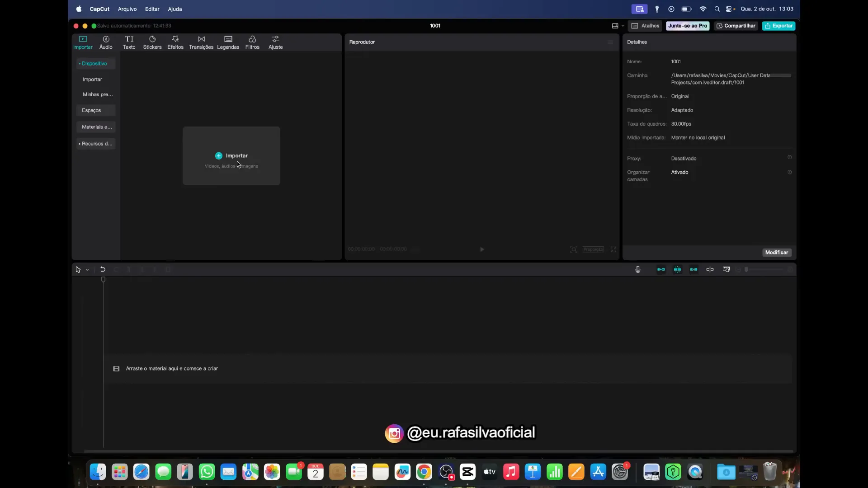Open WhatsApp from the Dock
This screenshot has height=488, width=868.
pos(207,472)
